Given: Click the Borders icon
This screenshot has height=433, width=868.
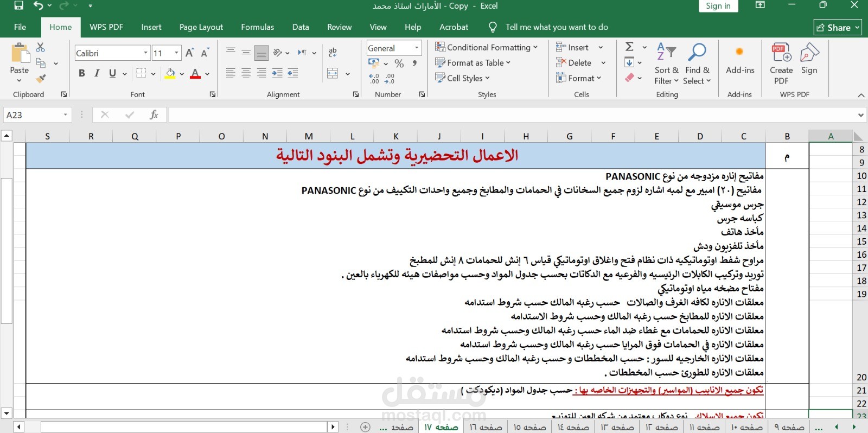Looking at the screenshot, I should [142, 73].
